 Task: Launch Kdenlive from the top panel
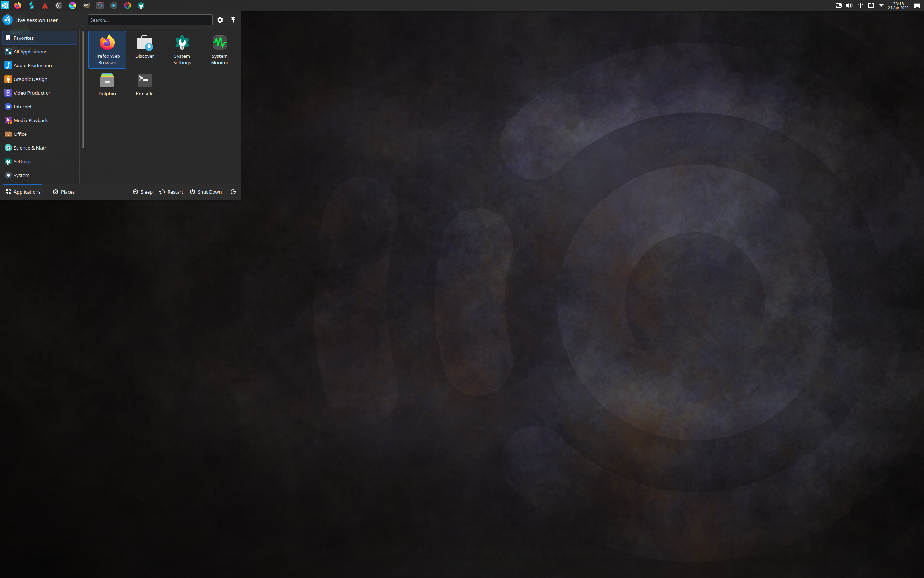click(x=100, y=5)
